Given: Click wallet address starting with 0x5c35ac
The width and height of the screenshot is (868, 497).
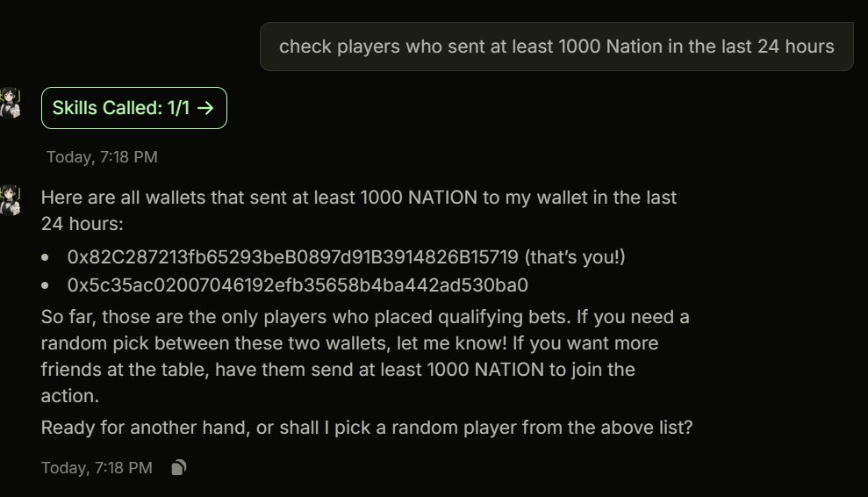Looking at the screenshot, I should tap(298, 285).
